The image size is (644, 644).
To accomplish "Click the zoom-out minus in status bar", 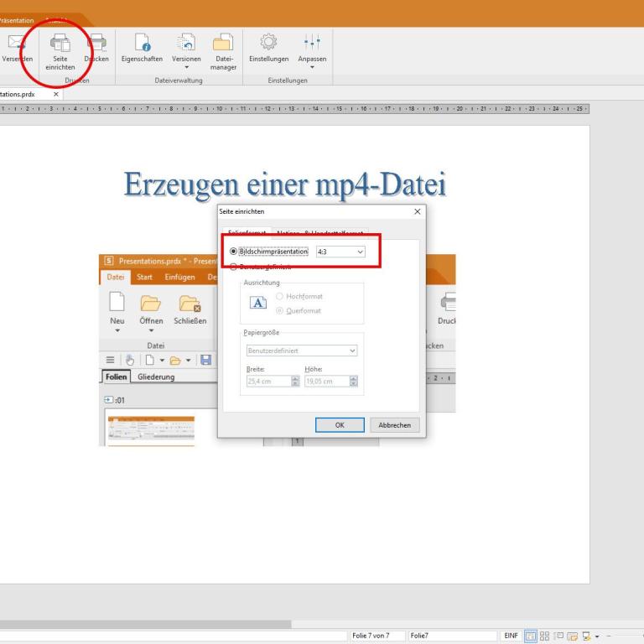I will point(610,636).
